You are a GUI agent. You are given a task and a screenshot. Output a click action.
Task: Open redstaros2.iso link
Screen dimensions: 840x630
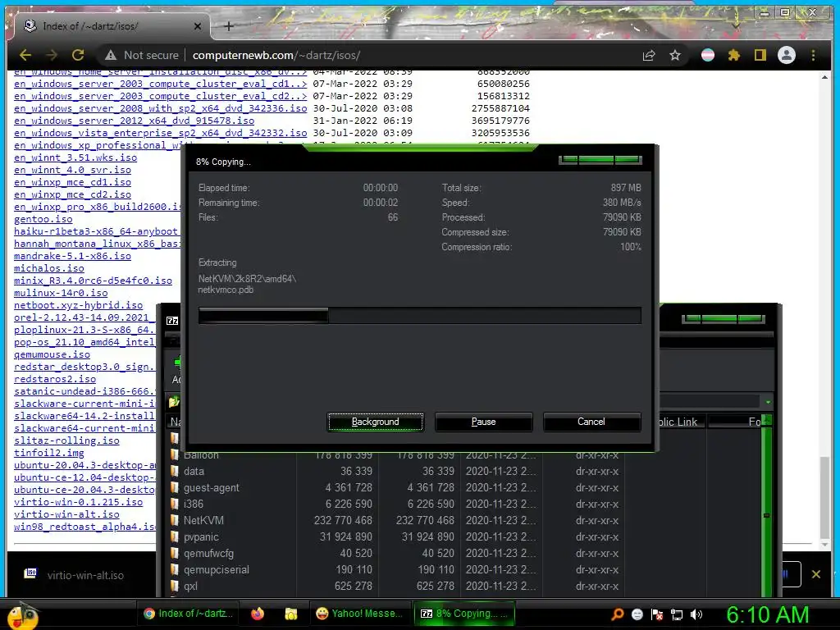coord(55,379)
